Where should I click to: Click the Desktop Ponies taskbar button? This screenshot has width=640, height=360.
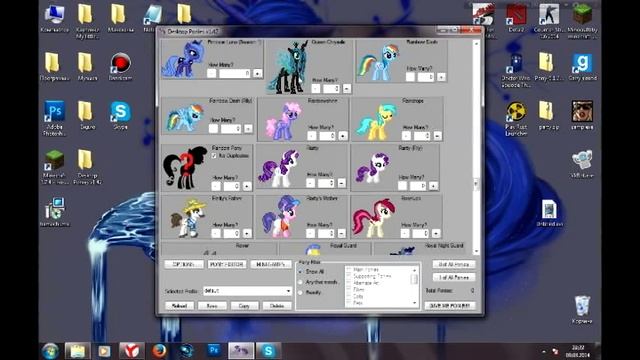241,351
